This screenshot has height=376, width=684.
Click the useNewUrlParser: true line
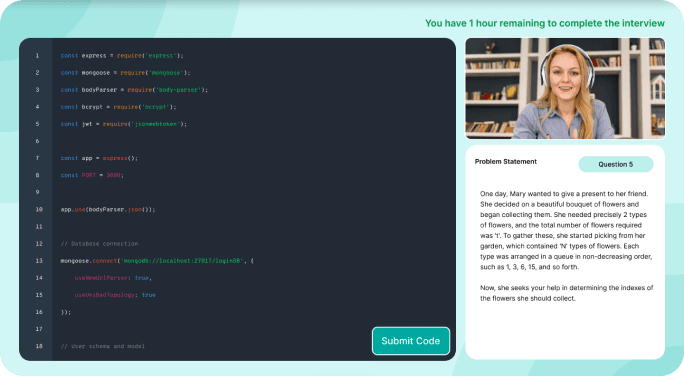coord(113,278)
